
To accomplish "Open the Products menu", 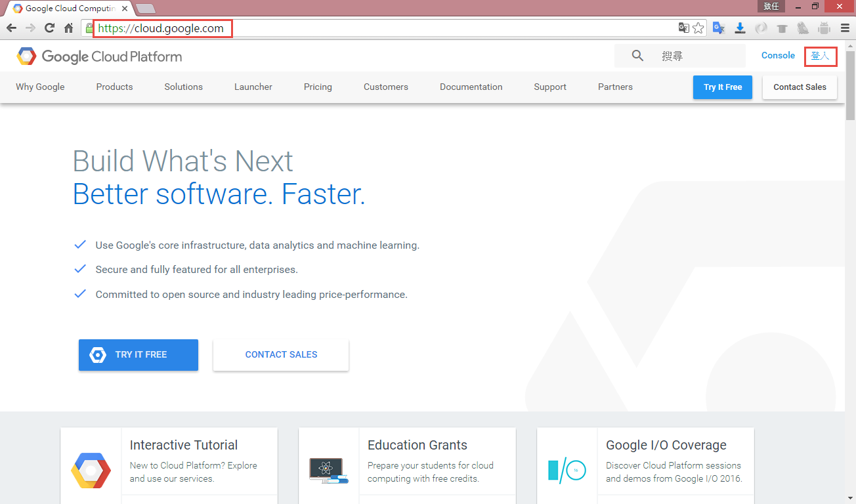I will coord(114,87).
